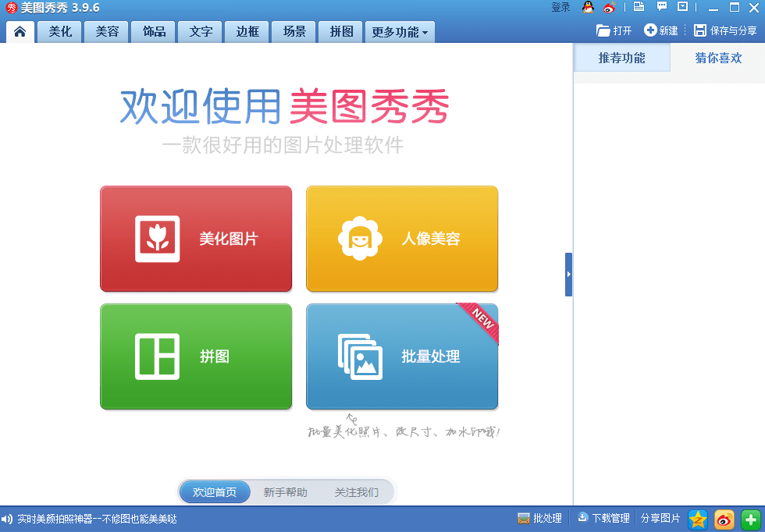The image size is (765, 532).
Task: Open 下载管理 download manager
Action: [x=603, y=518]
